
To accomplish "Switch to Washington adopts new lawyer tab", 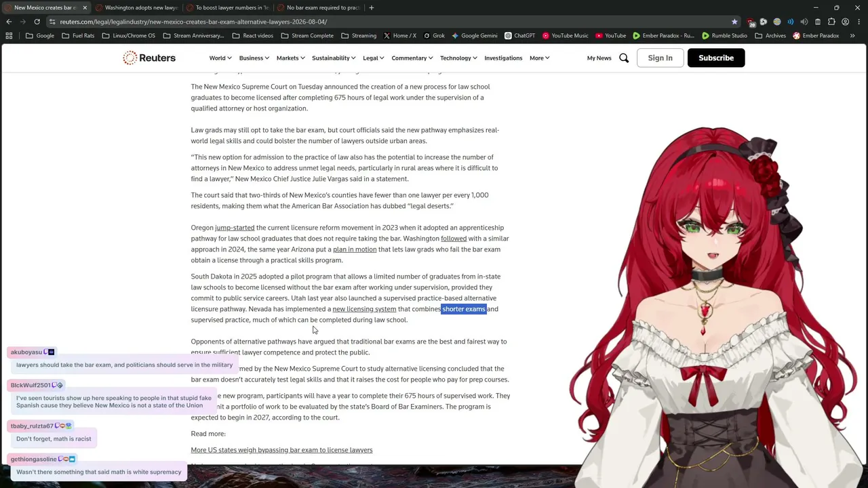I will pyautogui.click(x=136, y=7).
